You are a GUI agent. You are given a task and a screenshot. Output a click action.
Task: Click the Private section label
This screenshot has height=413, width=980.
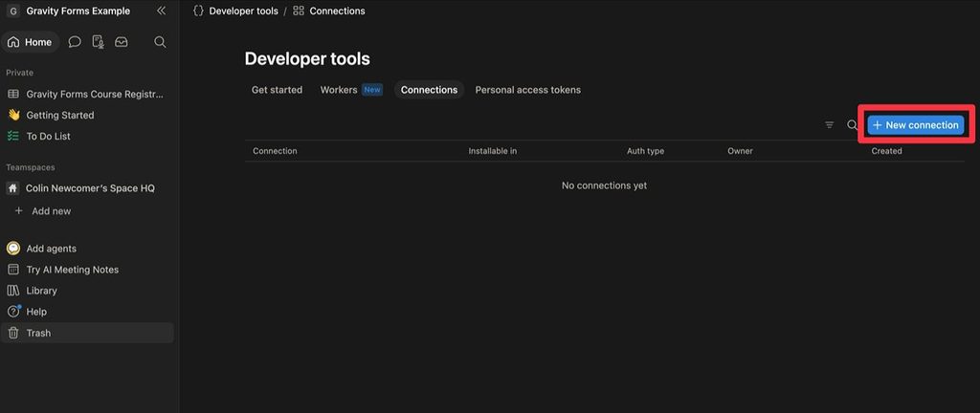point(20,73)
